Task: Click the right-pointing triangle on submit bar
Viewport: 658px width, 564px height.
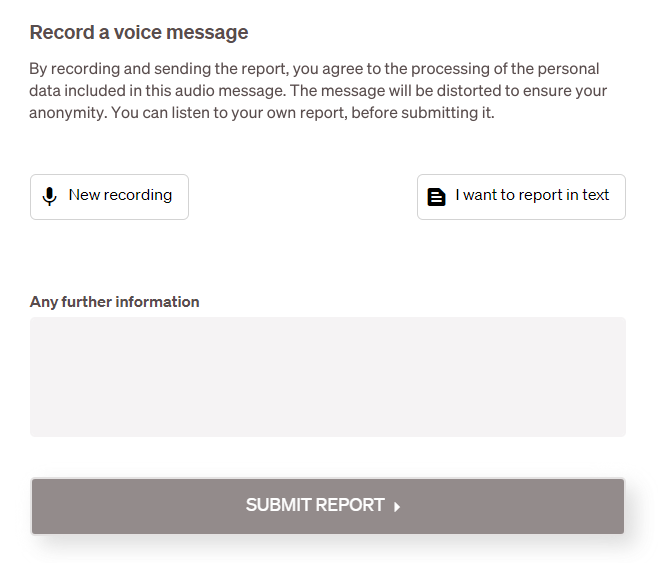Action: [x=397, y=507]
